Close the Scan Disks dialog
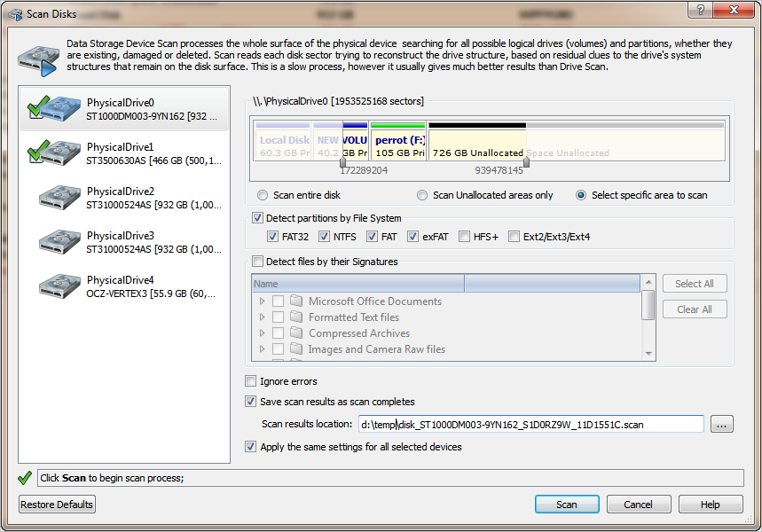The height and width of the screenshot is (532, 762). click(734, 11)
